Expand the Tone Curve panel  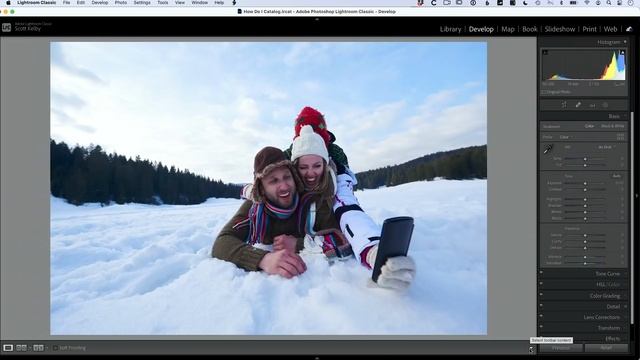607,274
